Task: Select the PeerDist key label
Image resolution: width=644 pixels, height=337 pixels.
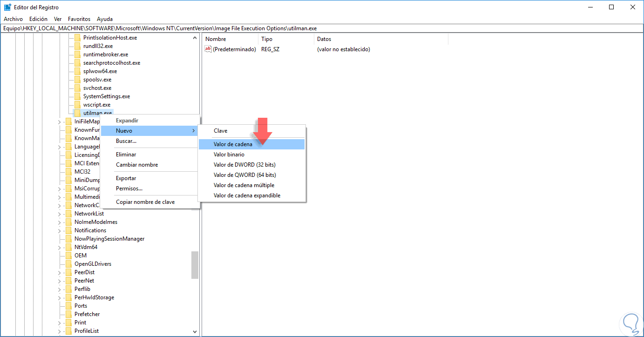Action: coord(84,272)
